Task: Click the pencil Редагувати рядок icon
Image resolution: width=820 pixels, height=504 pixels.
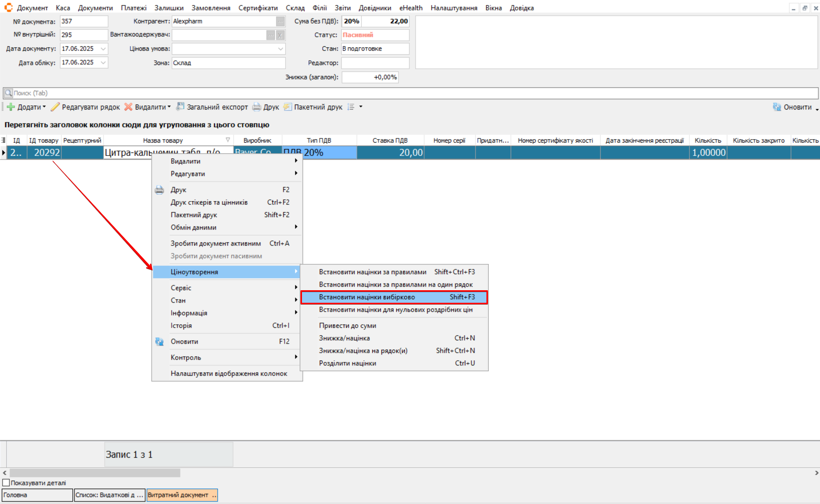Action: [56, 107]
